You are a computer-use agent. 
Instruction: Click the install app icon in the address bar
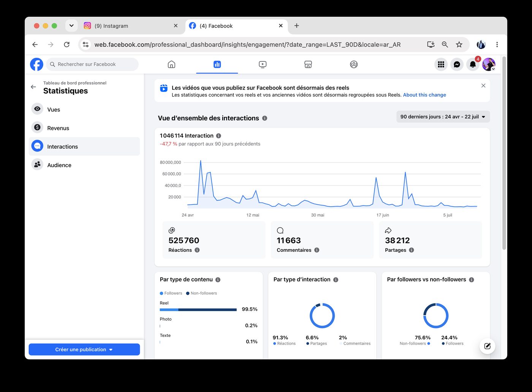(431, 44)
